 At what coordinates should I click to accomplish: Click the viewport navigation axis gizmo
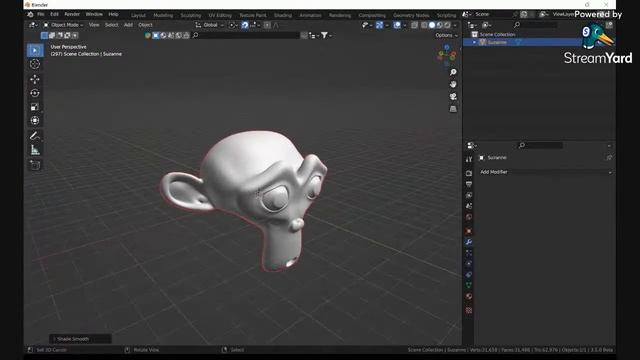point(447,55)
